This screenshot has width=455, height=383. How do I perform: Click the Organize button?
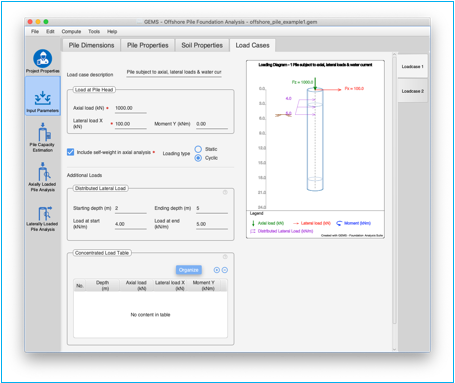coord(189,270)
